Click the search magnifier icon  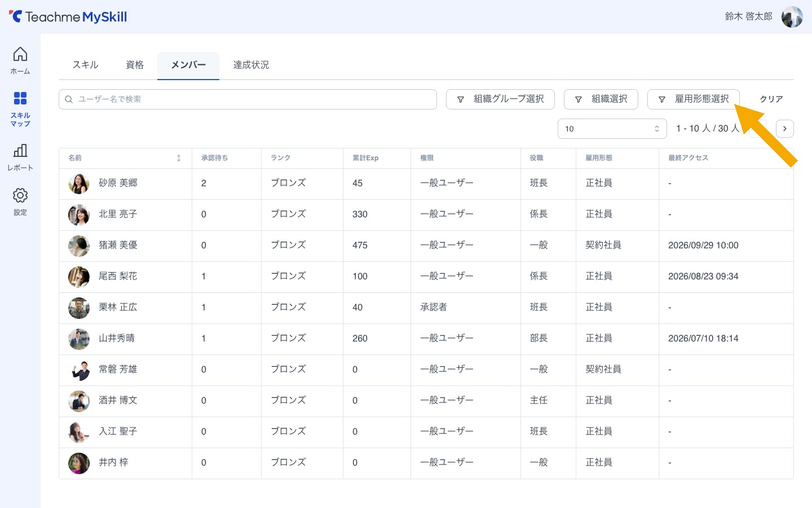pos(69,99)
